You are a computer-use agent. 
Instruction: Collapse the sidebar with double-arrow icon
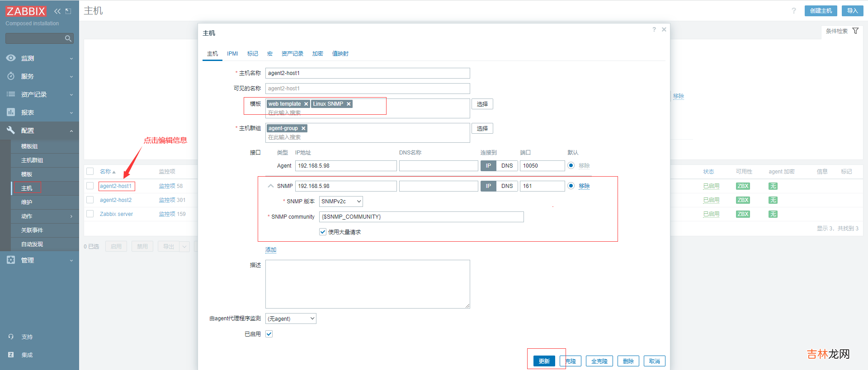[x=57, y=11]
